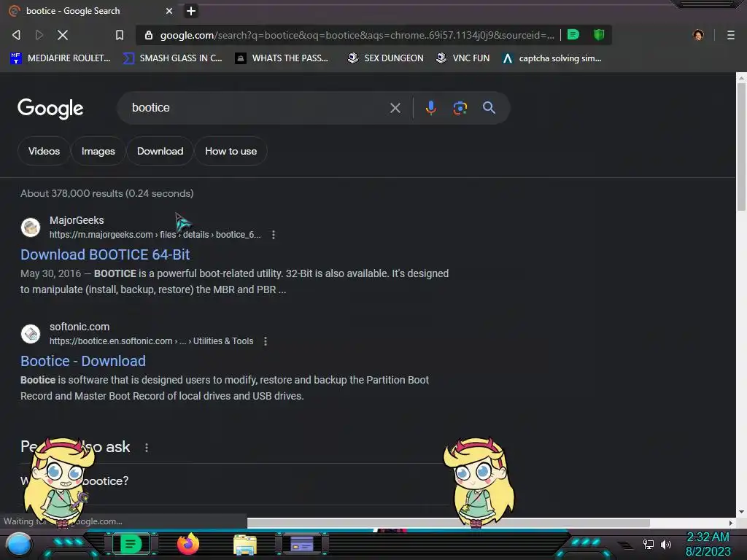
Task: Go back with the browser back arrow
Action: tap(16, 35)
